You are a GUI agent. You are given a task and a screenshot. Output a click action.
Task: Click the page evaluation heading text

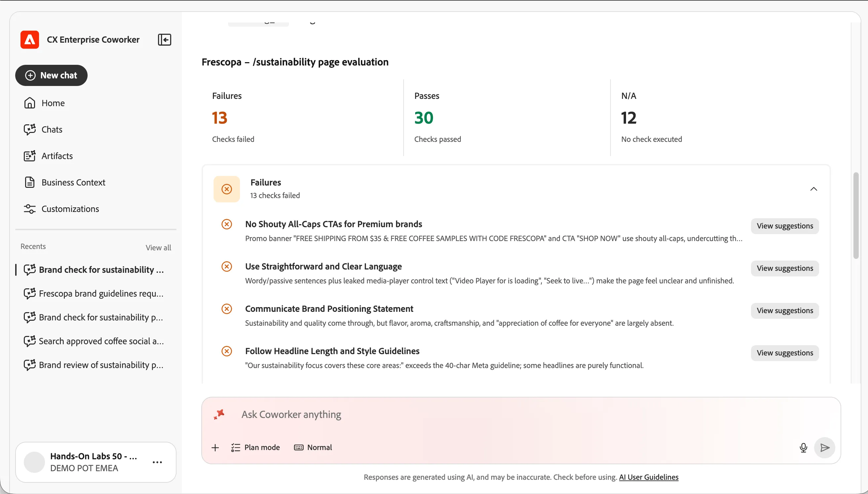click(295, 62)
